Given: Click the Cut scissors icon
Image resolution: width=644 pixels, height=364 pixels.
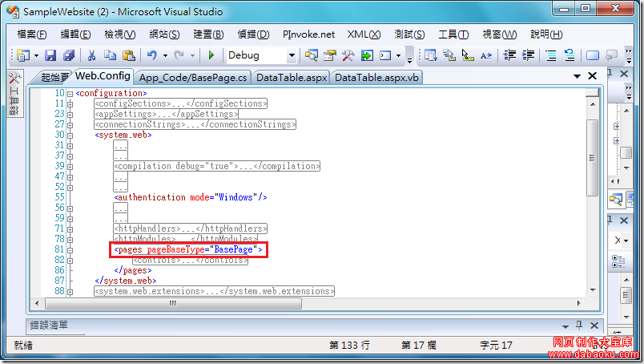Looking at the screenshot, I should pyautogui.click(x=92, y=55).
